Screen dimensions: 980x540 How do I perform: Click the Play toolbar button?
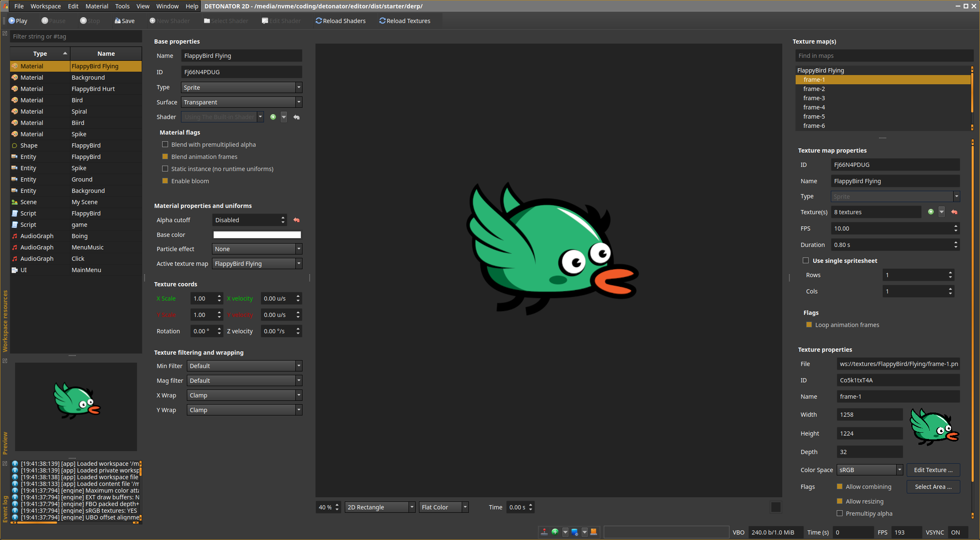pos(18,21)
